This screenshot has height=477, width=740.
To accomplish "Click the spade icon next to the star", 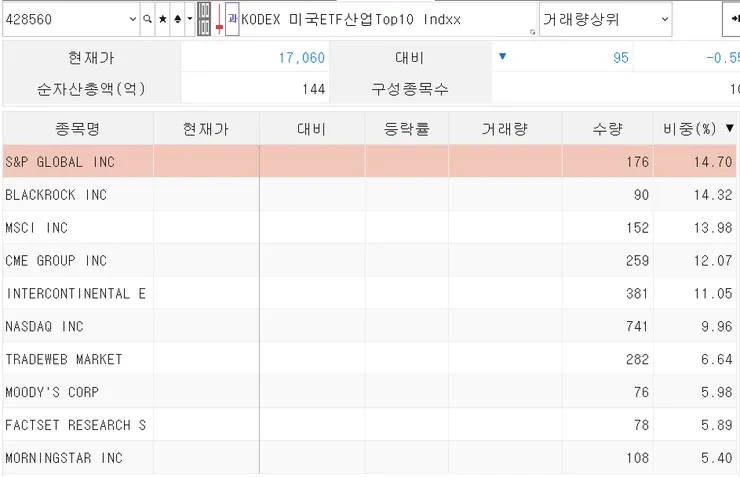I will pyautogui.click(x=177, y=19).
